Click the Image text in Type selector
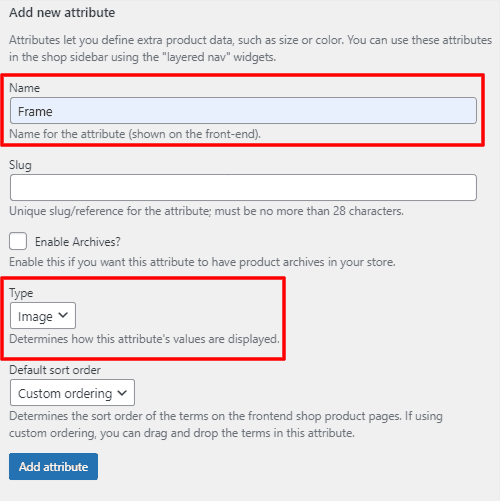This screenshot has width=500, height=501. (x=35, y=317)
